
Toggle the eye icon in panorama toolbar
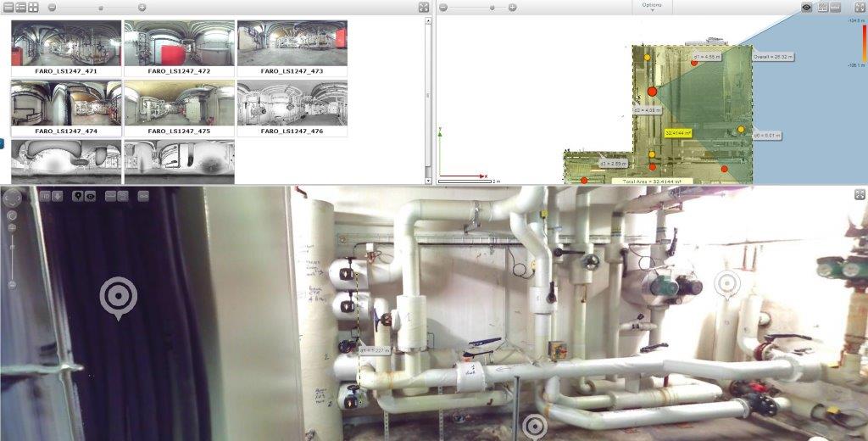90,196
